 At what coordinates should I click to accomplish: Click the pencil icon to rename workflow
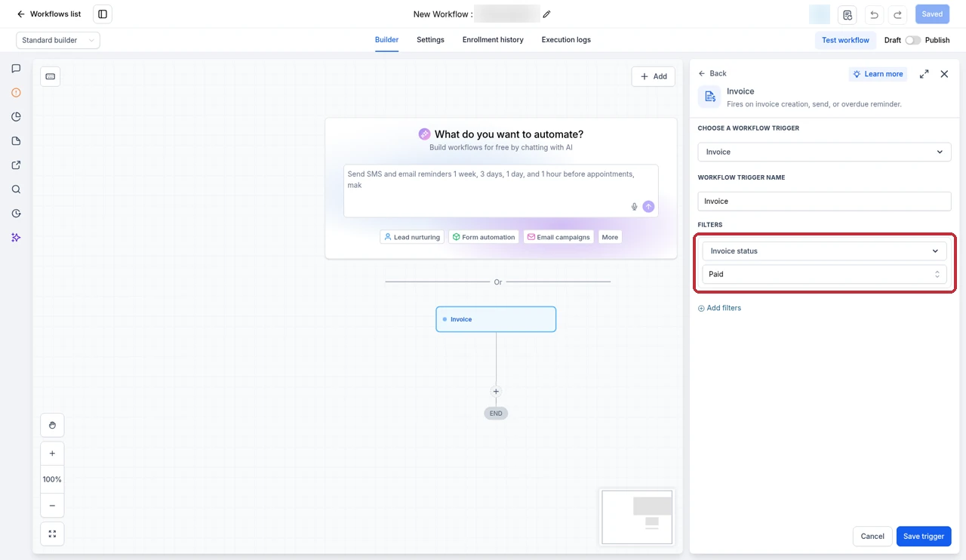pyautogui.click(x=546, y=14)
